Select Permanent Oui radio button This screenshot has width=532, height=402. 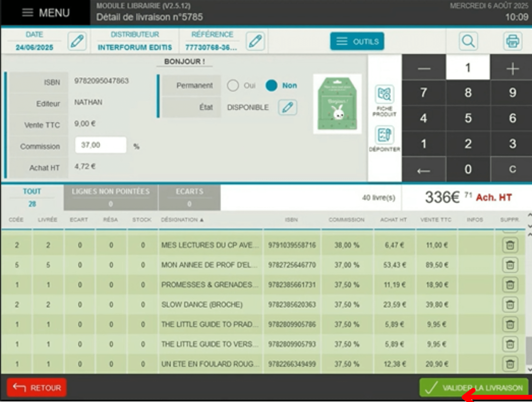[233, 85]
